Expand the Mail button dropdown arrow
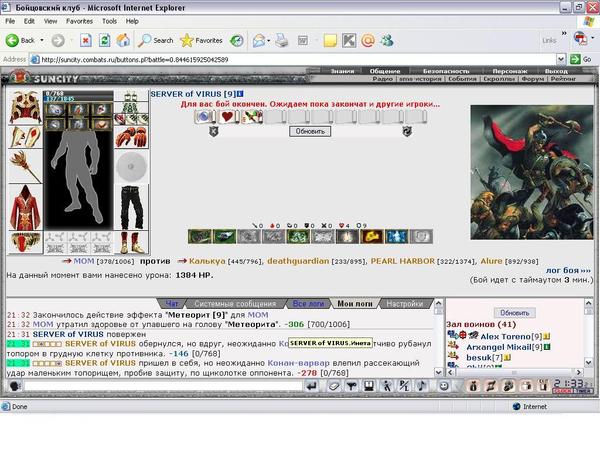The width and height of the screenshot is (600, 450). pyautogui.click(x=269, y=40)
